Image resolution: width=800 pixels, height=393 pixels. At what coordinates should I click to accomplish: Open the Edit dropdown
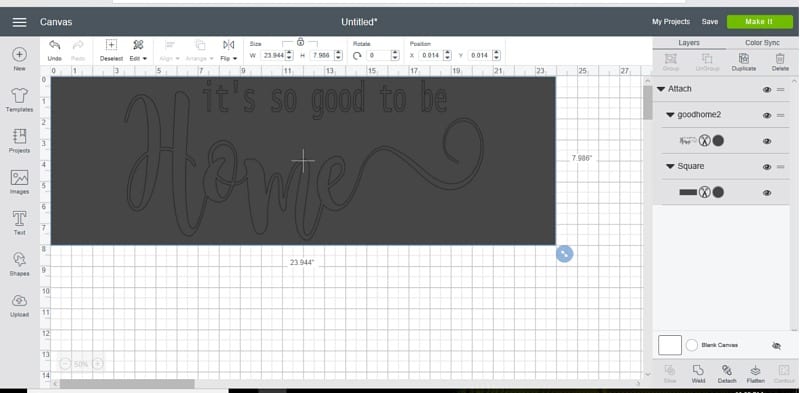coord(138,50)
